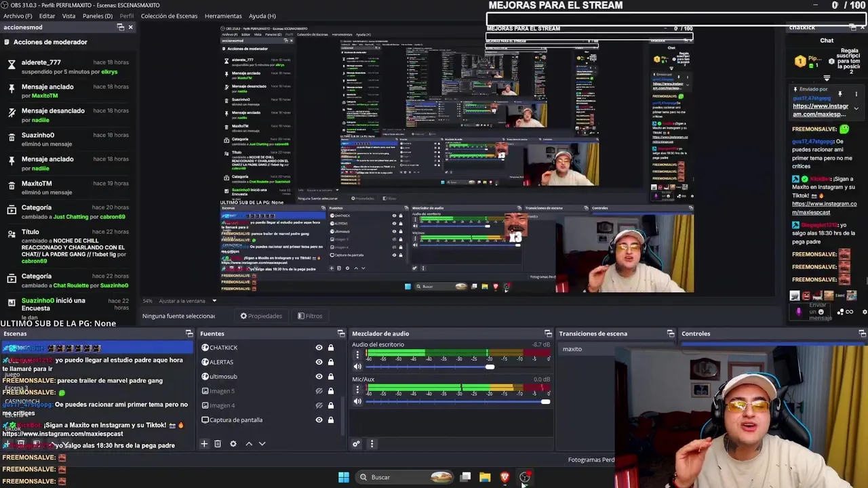The image size is (868, 488).
Task: Remove the selected source with the trash icon
Action: click(218, 444)
